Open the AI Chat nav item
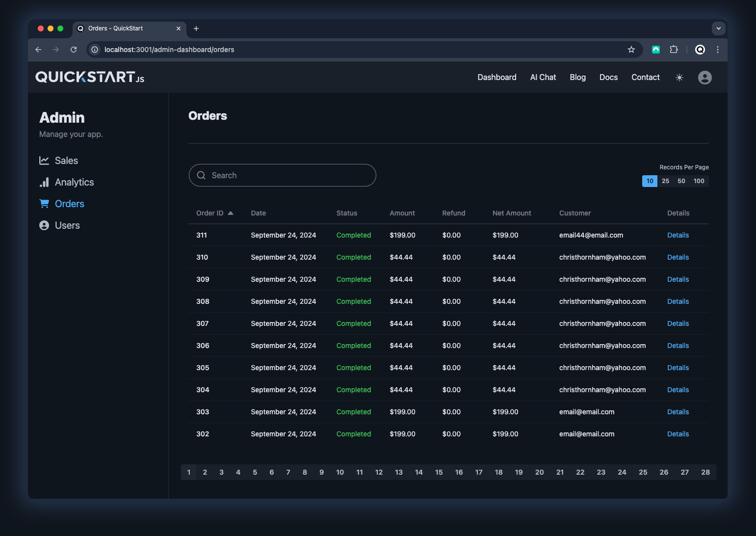The width and height of the screenshot is (756, 536). point(543,78)
